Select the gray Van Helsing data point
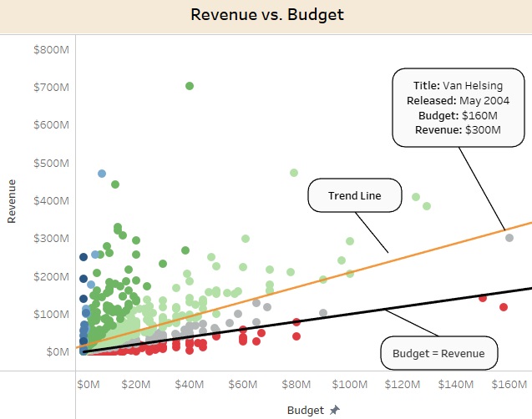 [509, 238]
